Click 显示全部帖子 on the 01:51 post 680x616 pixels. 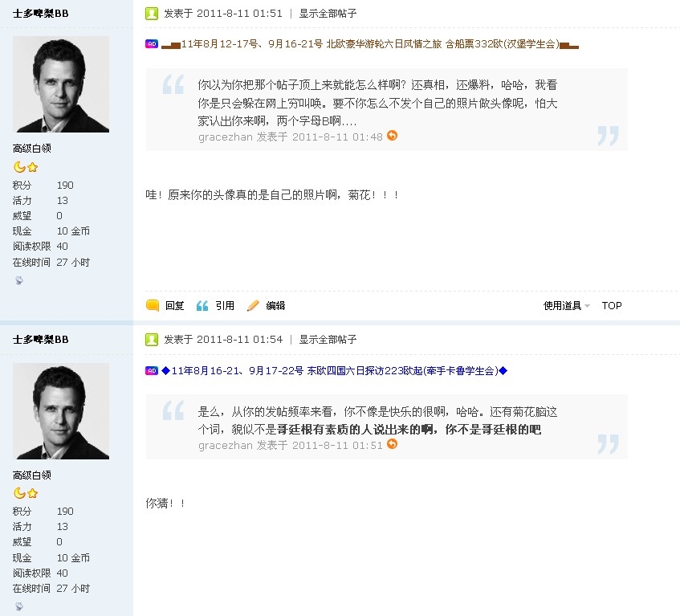pos(328,14)
